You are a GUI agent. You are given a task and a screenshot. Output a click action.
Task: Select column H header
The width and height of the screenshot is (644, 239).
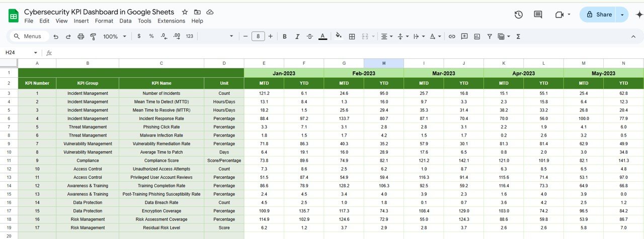click(384, 63)
